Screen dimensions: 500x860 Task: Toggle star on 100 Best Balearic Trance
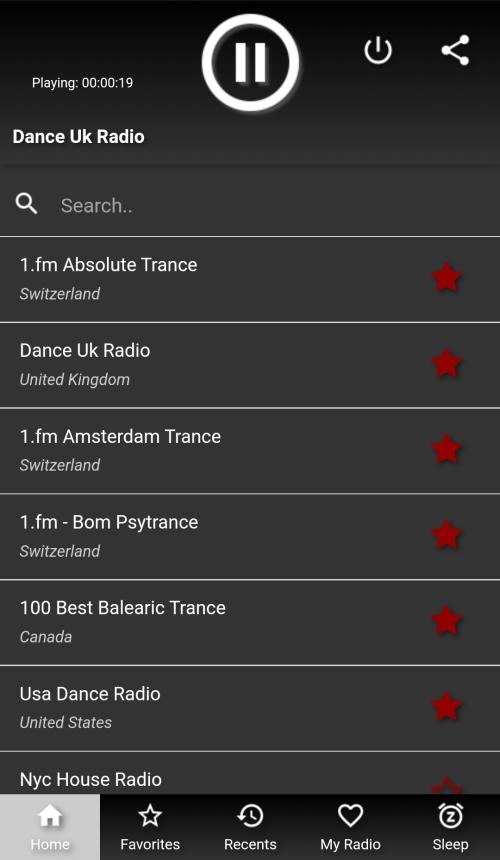tap(446, 620)
